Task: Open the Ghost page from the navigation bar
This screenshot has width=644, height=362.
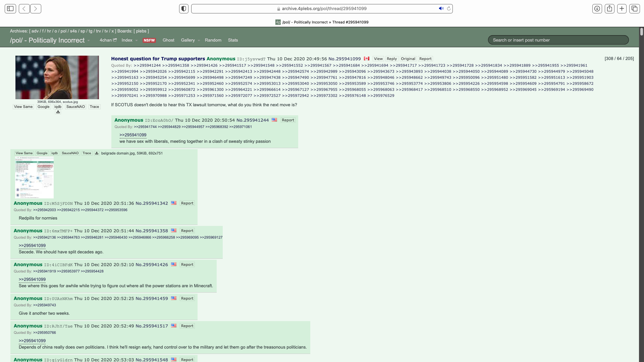Action: pos(168,40)
